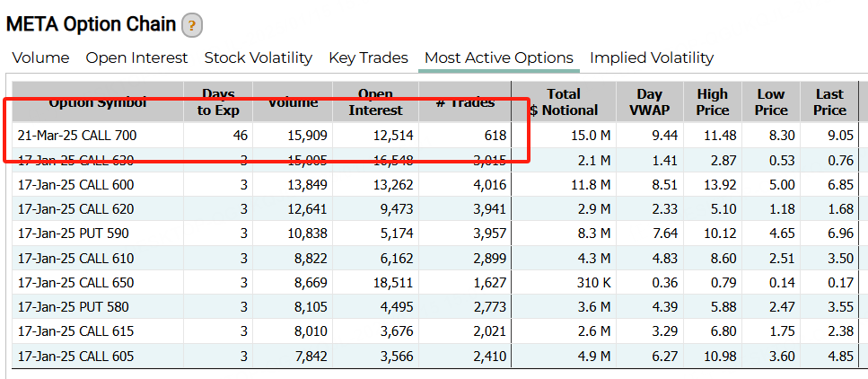Click the volume value 8,105

(x=311, y=307)
